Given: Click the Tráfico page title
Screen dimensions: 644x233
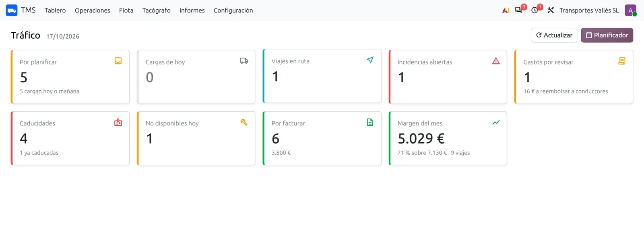Looking at the screenshot, I should [x=25, y=35].
